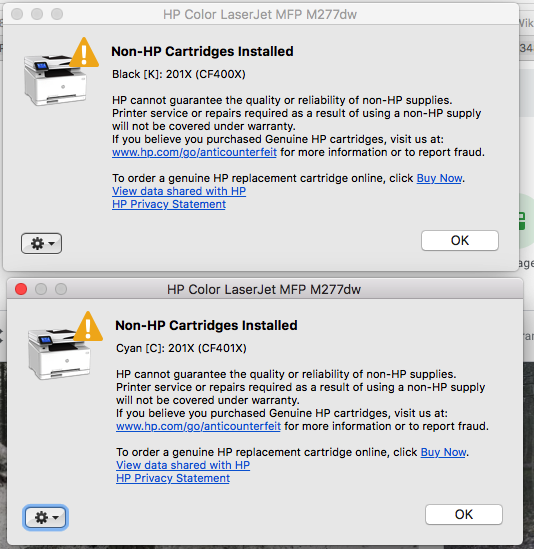The image size is (534, 549).
Task: Open HP Privacy Statement in Cyan dialog
Action: [x=173, y=478]
